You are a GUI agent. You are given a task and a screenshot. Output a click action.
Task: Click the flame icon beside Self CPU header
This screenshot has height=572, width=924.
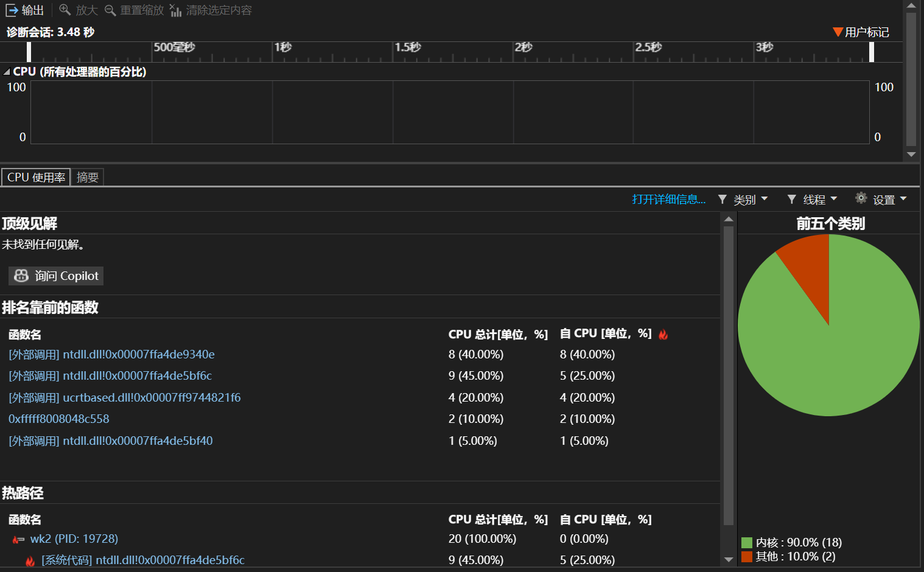pyautogui.click(x=663, y=334)
